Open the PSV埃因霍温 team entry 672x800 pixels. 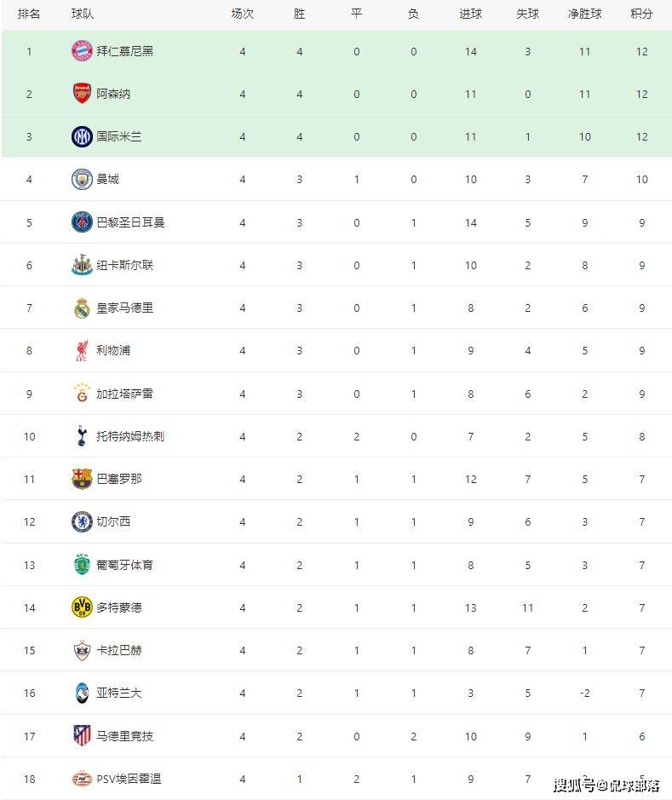click(x=129, y=778)
